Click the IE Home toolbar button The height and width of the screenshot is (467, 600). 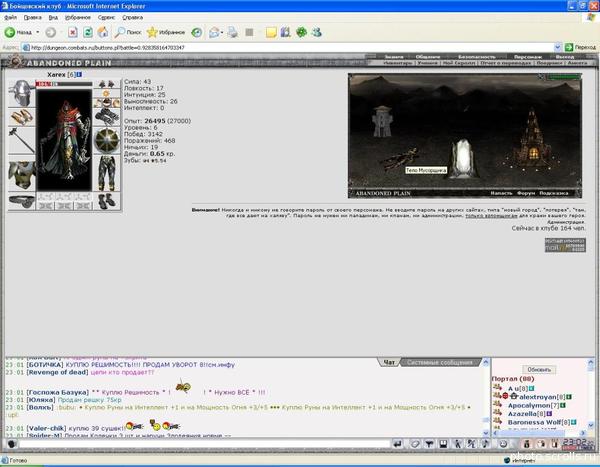[x=103, y=33]
